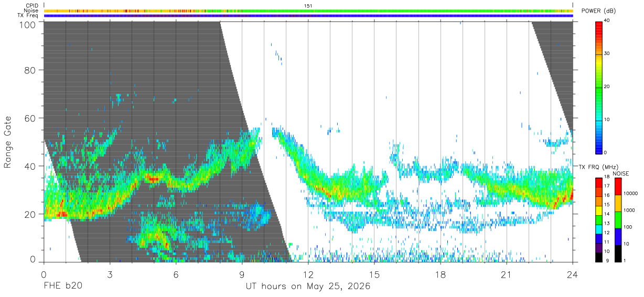Viewport: 644px width, 297px height.
Task: Click the 1 tick on noise scale
Action: click(x=625, y=261)
